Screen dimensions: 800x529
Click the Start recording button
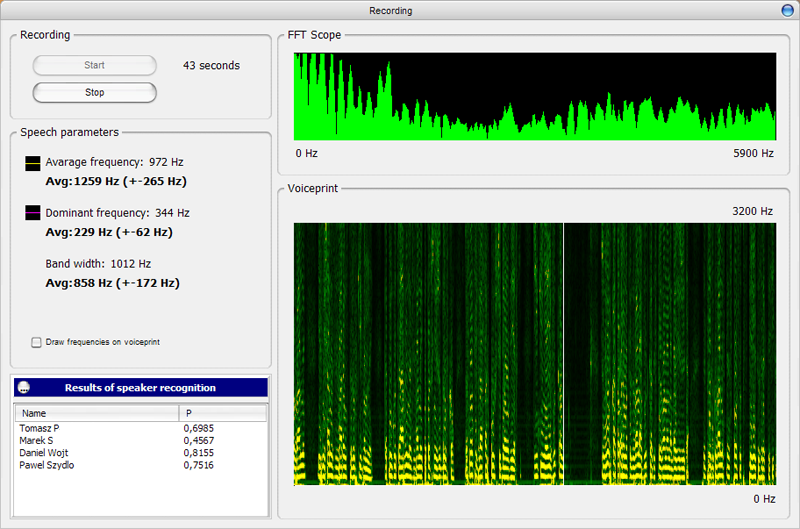click(94, 65)
